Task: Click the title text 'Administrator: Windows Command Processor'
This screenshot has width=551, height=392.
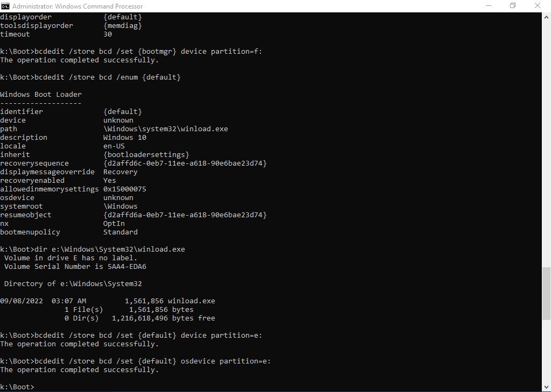Action: 77,6
